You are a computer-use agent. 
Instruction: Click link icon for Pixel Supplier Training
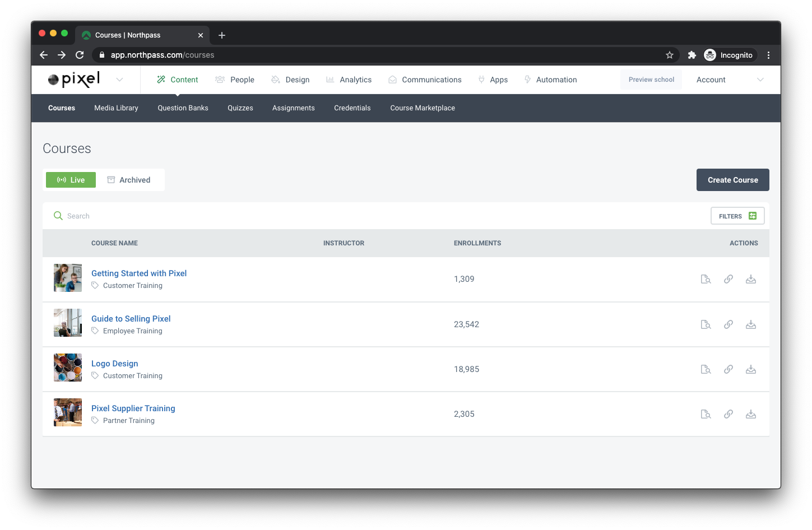(728, 414)
